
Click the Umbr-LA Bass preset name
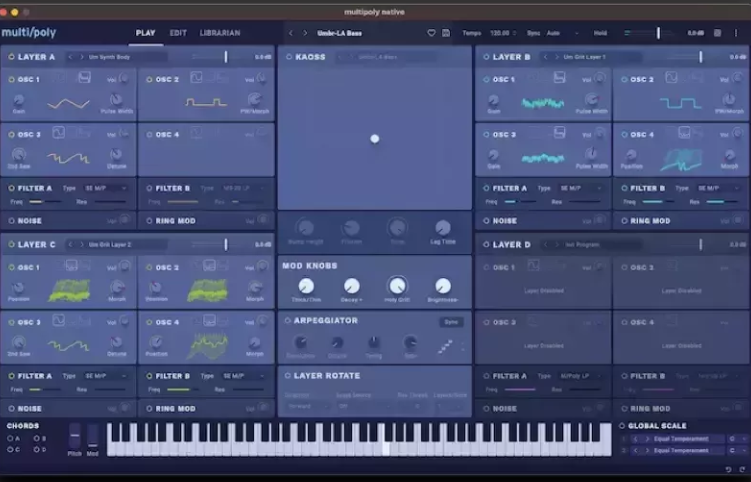pos(340,33)
